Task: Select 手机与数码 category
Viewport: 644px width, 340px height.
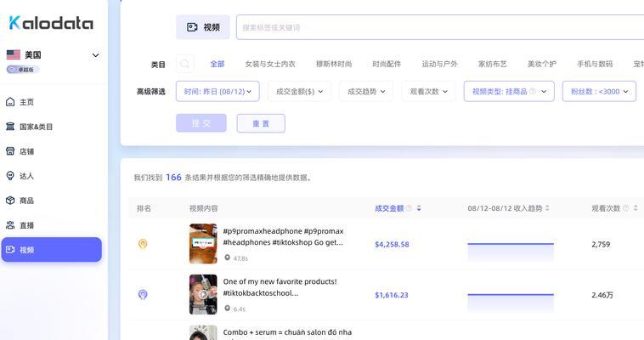Action: point(595,64)
